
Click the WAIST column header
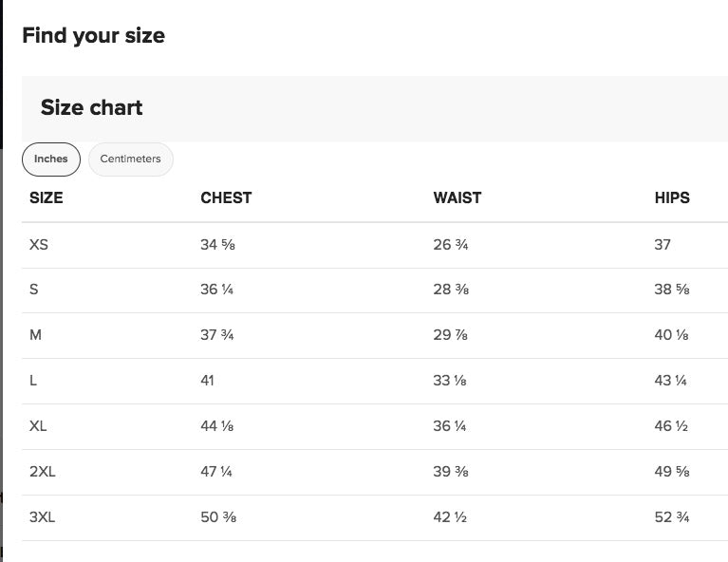457,198
